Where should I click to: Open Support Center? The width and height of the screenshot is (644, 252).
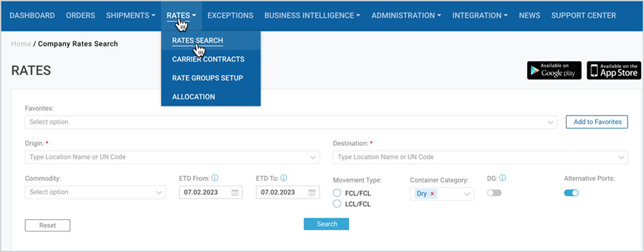tap(584, 16)
